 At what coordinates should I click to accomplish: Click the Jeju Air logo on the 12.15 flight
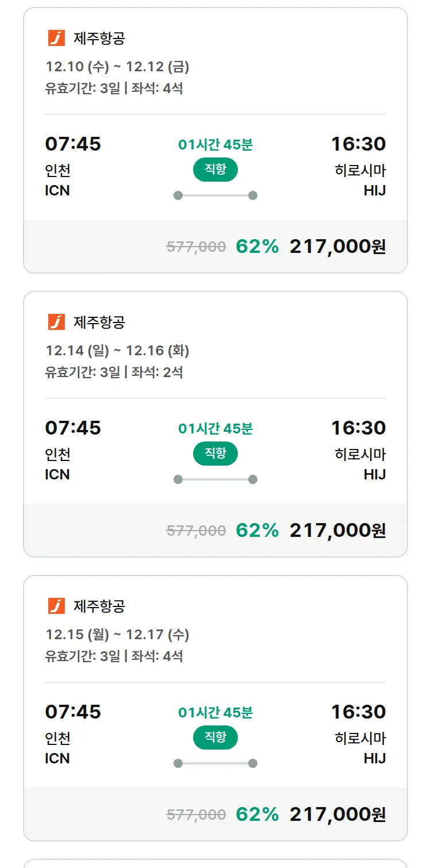coord(56,606)
